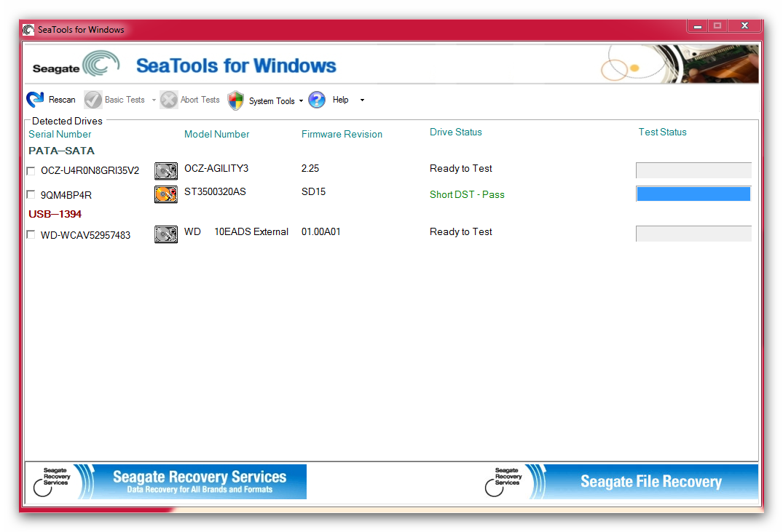Click firmware revision 2.25
The width and height of the screenshot is (783, 532).
point(310,168)
